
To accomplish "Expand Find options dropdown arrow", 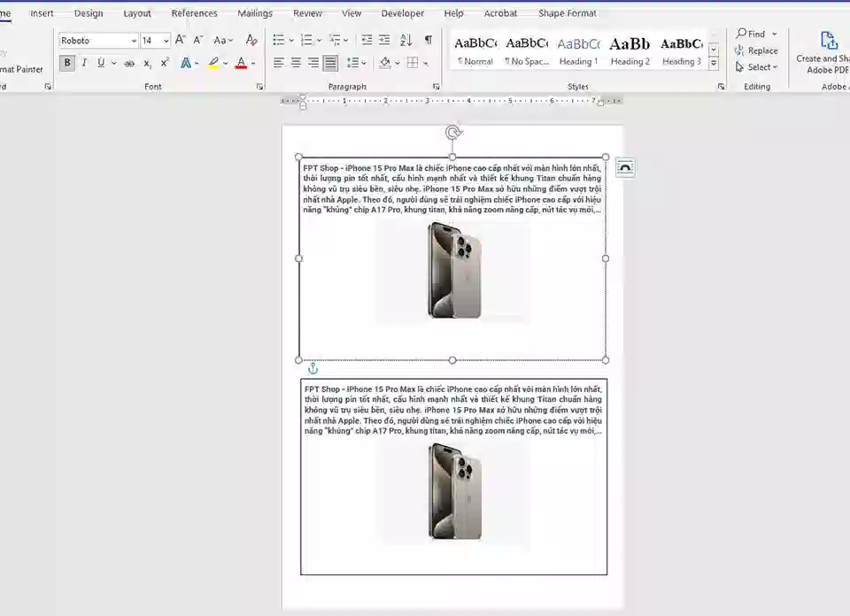I will click(x=774, y=34).
